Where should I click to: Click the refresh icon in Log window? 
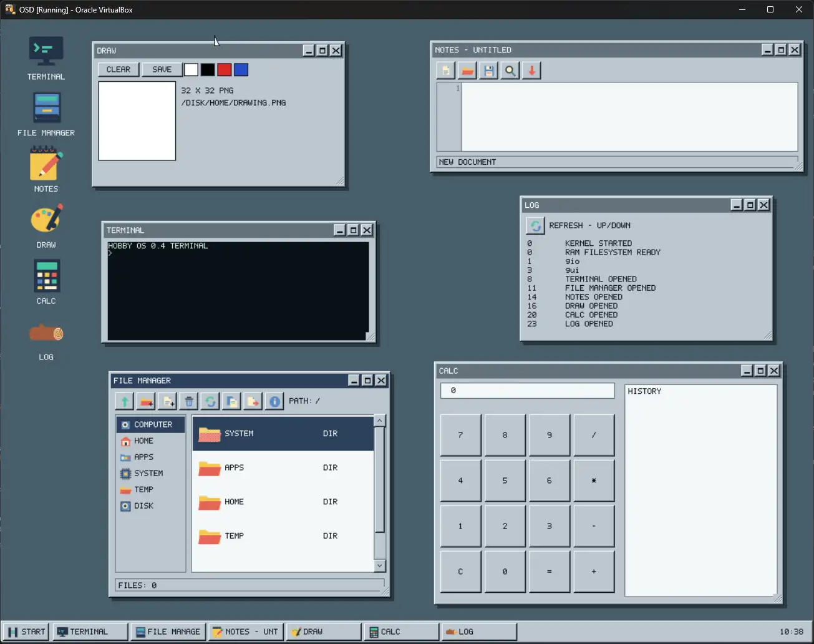[535, 225]
